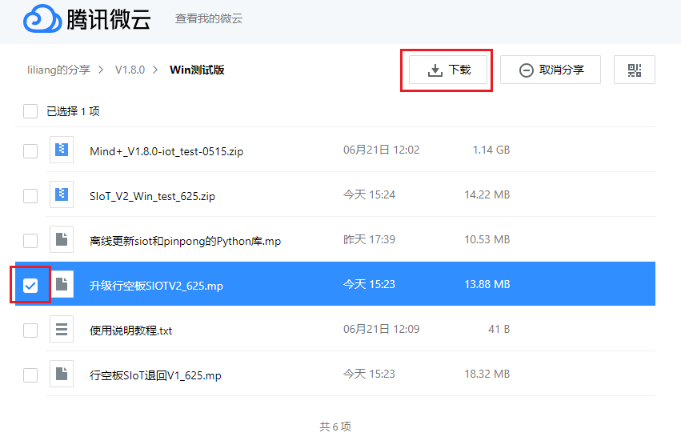Click text file icon for 使用说明教程.txt
This screenshot has width=681, height=439.
[61, 329]
